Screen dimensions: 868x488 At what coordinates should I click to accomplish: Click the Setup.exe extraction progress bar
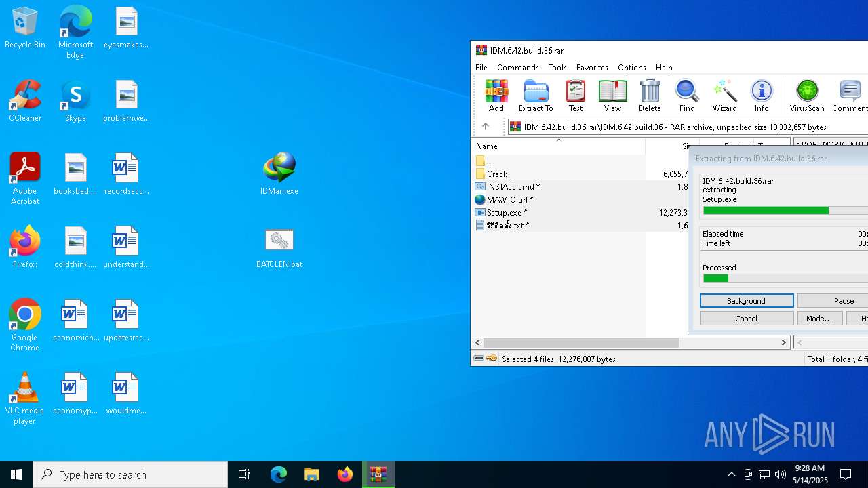pos(785,211)
